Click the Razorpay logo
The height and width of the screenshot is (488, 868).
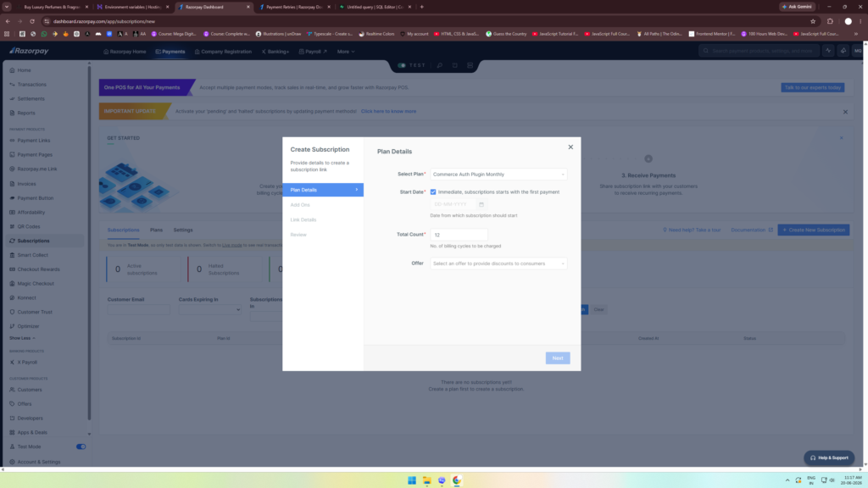(x=29, y=51)
